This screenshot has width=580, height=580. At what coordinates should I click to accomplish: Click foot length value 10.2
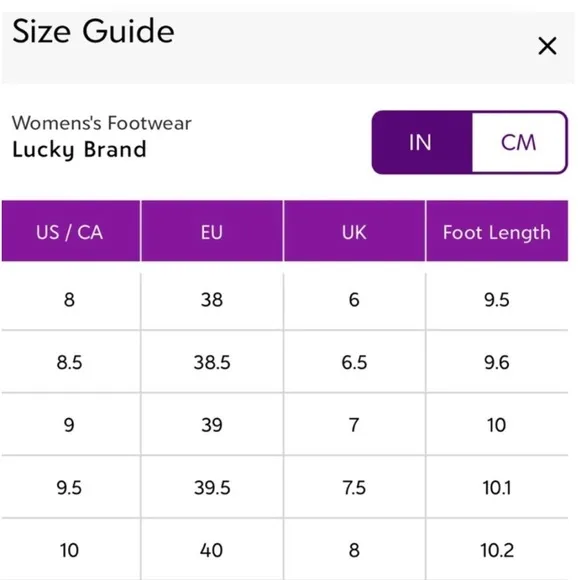coord(497,550)
